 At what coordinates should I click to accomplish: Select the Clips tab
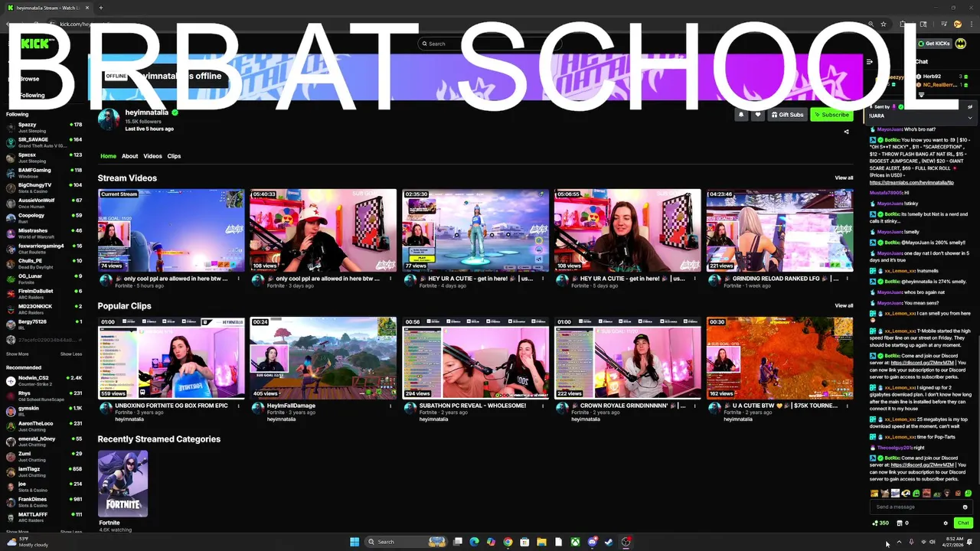tap(174, 156)
